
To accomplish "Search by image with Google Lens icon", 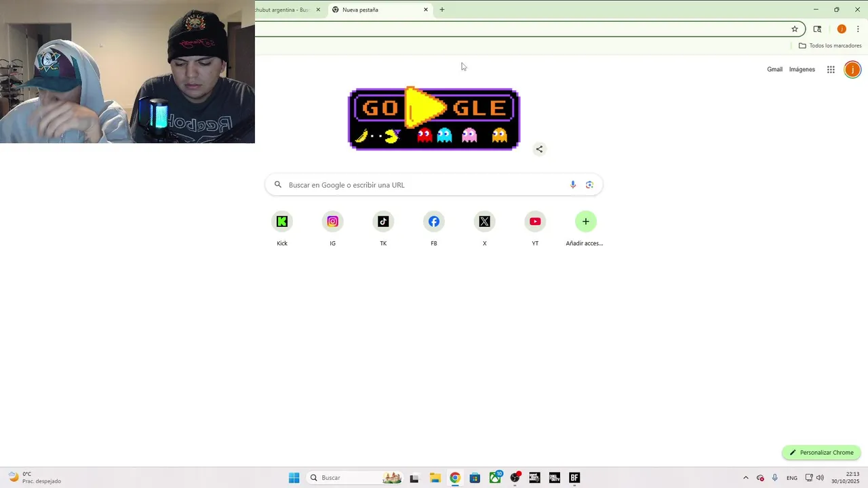I will point(589,185).
